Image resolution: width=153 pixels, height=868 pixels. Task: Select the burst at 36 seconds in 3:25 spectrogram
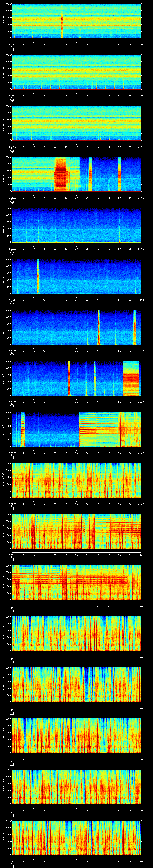[90, 174]
